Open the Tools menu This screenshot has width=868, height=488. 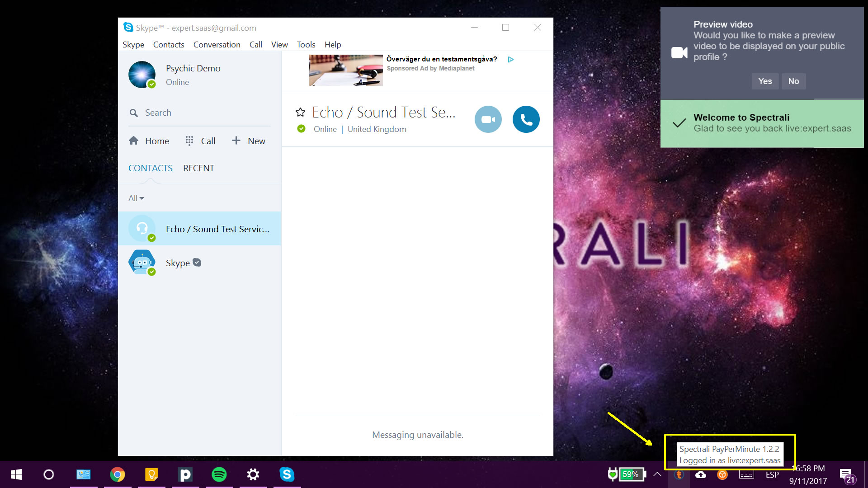306,44
